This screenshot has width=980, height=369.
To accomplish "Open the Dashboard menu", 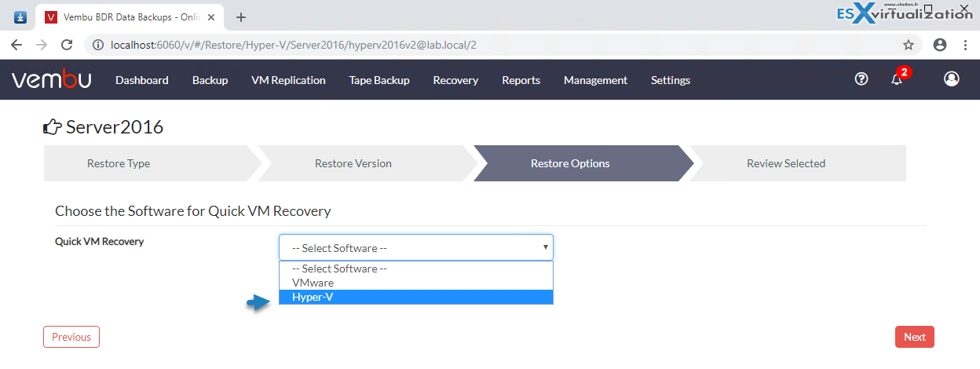I will point(142,80).
